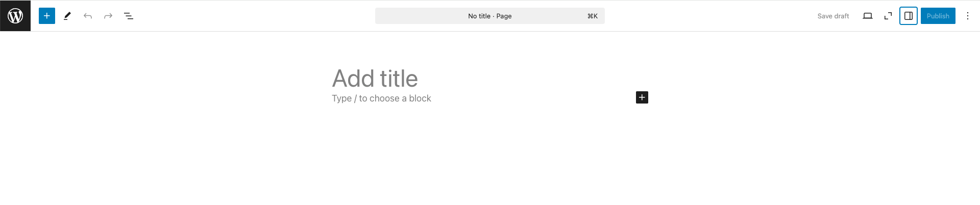Open the View device preview menu

868,16
